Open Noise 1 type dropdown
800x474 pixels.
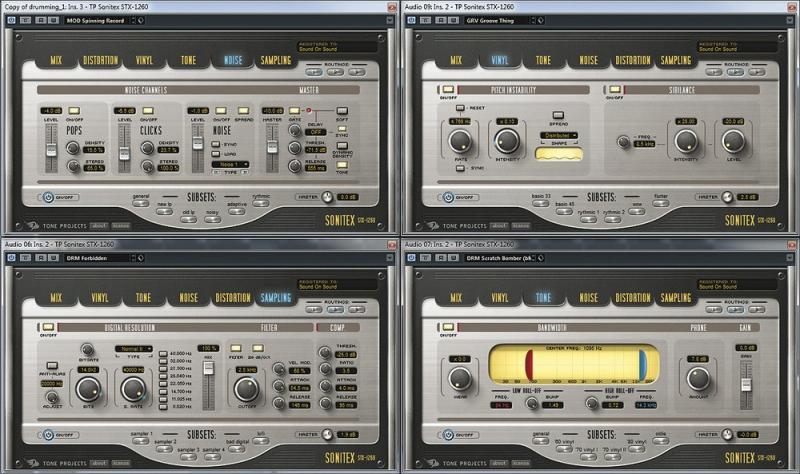(231, 164)
